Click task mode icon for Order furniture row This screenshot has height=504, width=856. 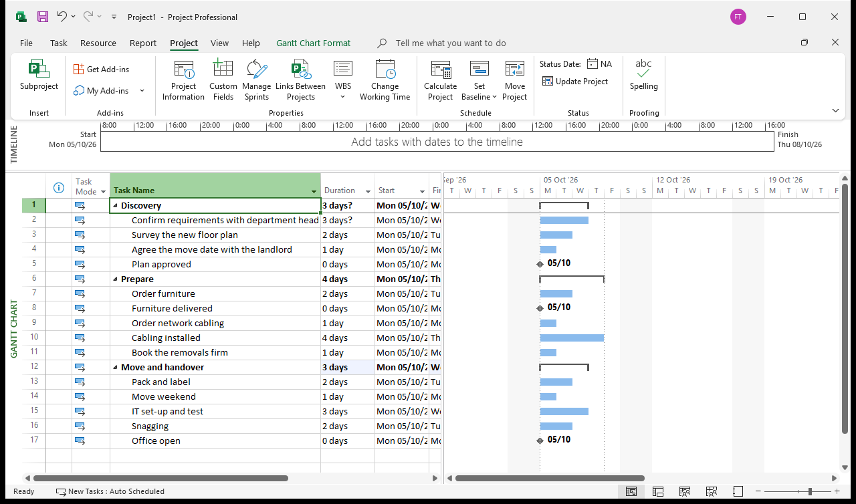80,293
